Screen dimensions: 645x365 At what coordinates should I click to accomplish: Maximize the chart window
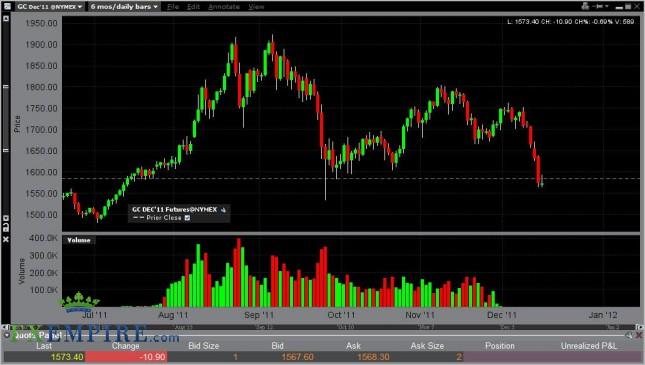(x=628, y=7)
